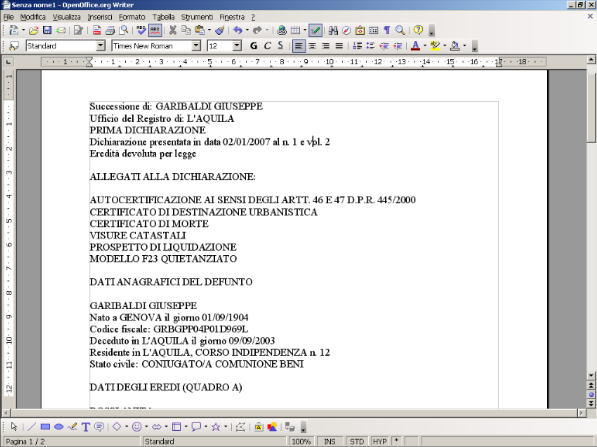Open the font color red A swatch

(415, 46)
